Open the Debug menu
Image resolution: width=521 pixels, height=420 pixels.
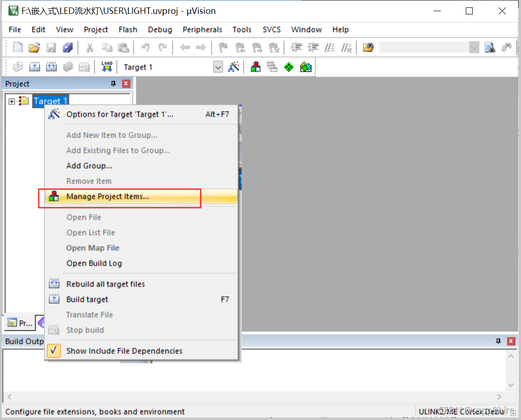[160, 30]
